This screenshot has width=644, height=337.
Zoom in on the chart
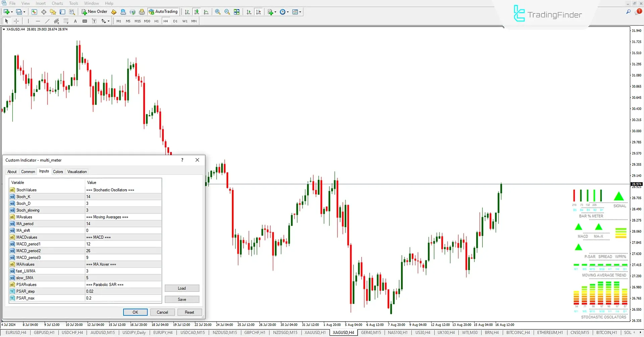[x=218, y=12]
